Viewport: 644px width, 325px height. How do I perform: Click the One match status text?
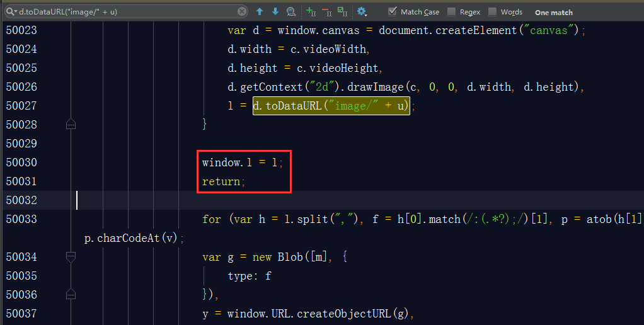(554, 13)
